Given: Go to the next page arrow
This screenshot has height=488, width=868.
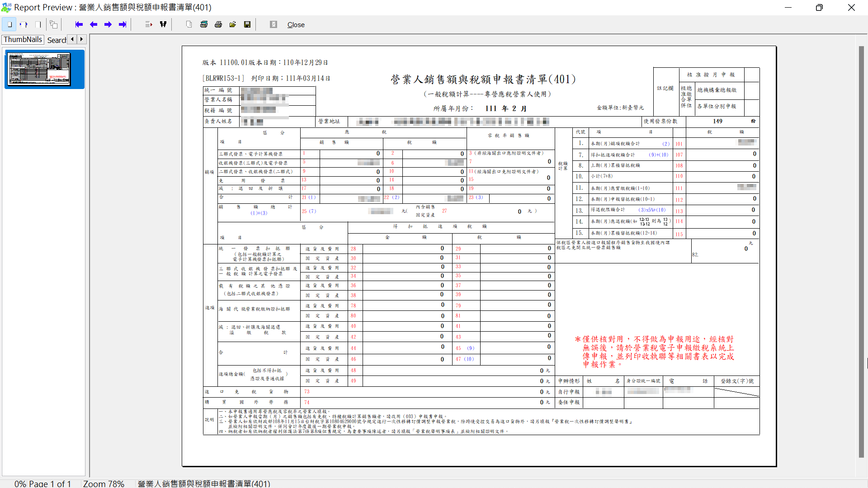Looking at the screenshot, I should [108, 24].
